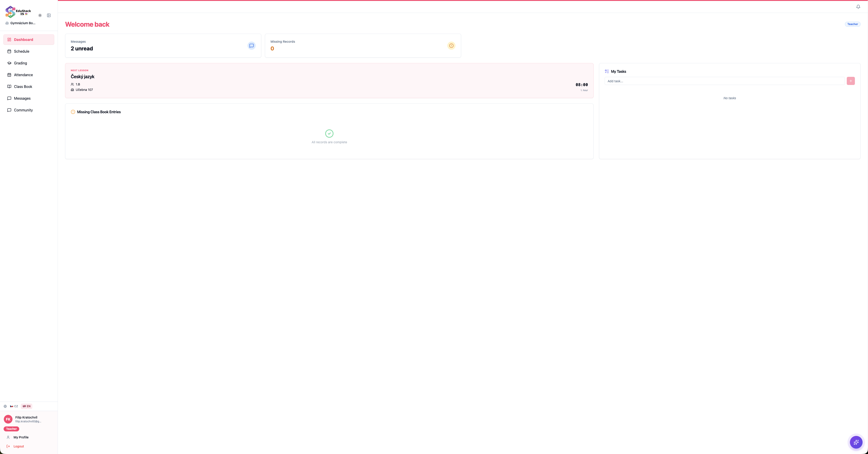Open the Class Book menu item
The height and width of the screenshot is (454, 868).
[x=29, y=87]
